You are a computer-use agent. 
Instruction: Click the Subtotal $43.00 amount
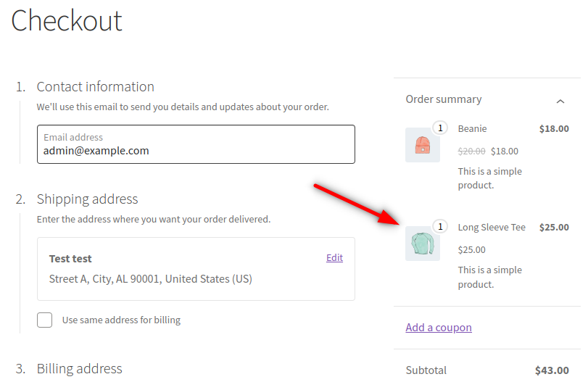[552, 370]
